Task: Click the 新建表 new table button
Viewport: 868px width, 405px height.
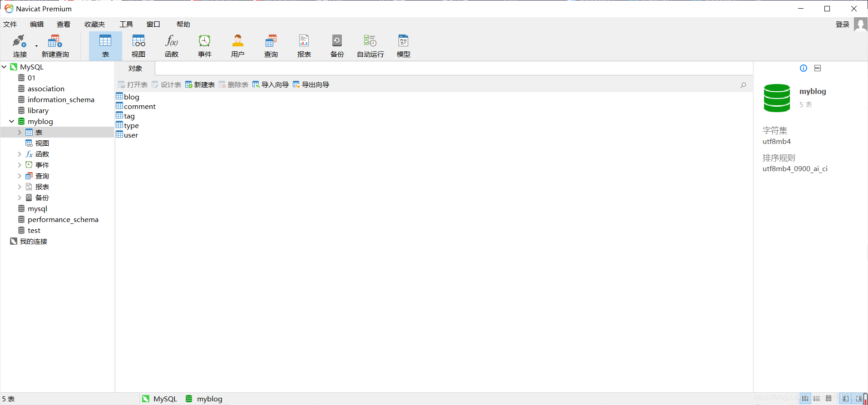Action: 200,84
